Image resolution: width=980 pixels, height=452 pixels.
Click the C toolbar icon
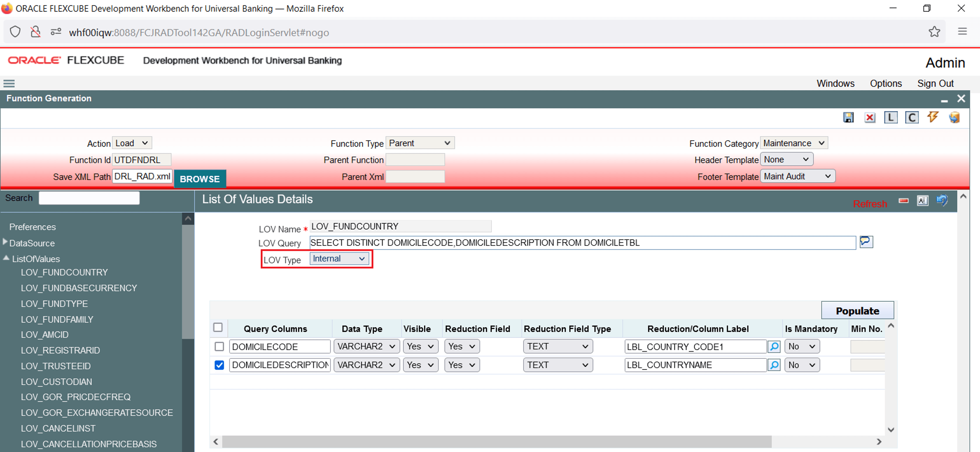tap(912, 118)
